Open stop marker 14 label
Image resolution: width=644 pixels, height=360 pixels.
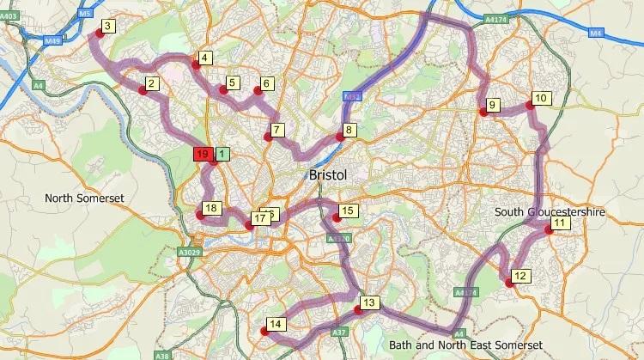pos(275,324)
